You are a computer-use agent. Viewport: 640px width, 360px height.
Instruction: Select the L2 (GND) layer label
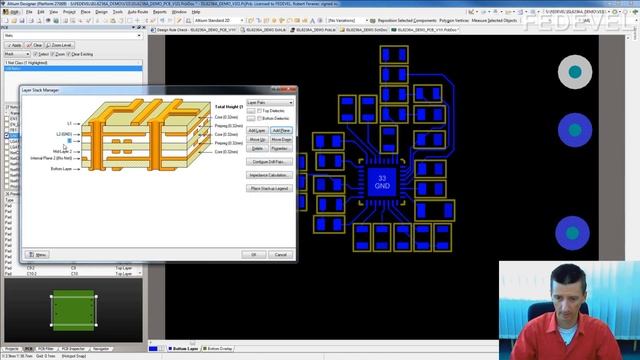click(x=64, y=134)
